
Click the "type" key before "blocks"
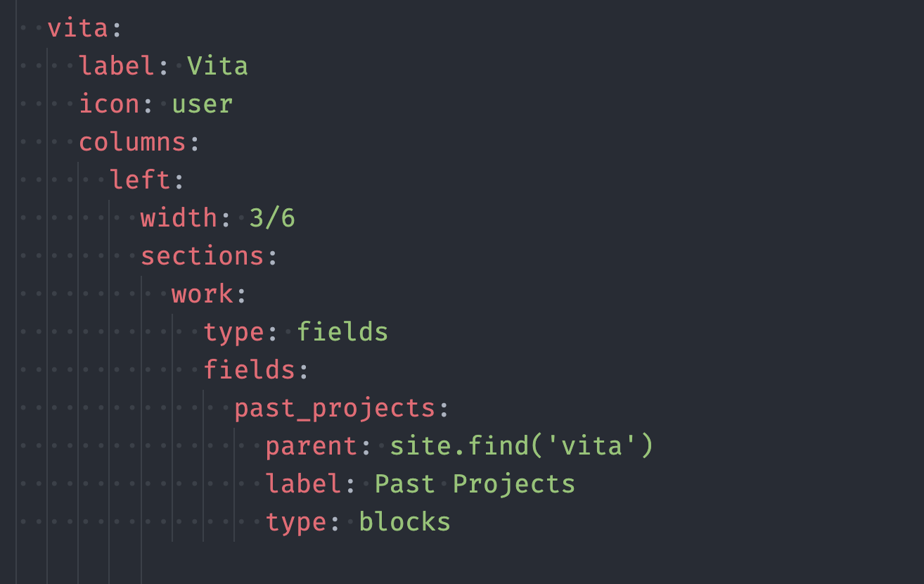pos(295,522)
